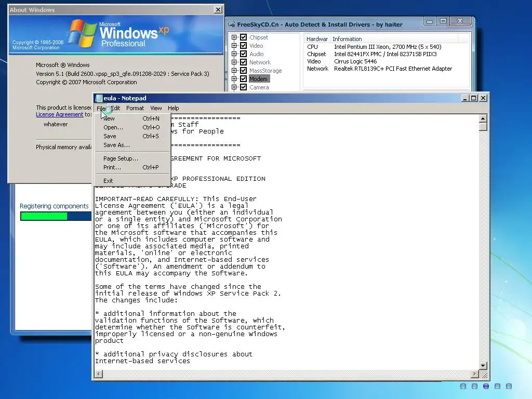Select the Modem tree item label
The image size is (532, 399).
259,79
